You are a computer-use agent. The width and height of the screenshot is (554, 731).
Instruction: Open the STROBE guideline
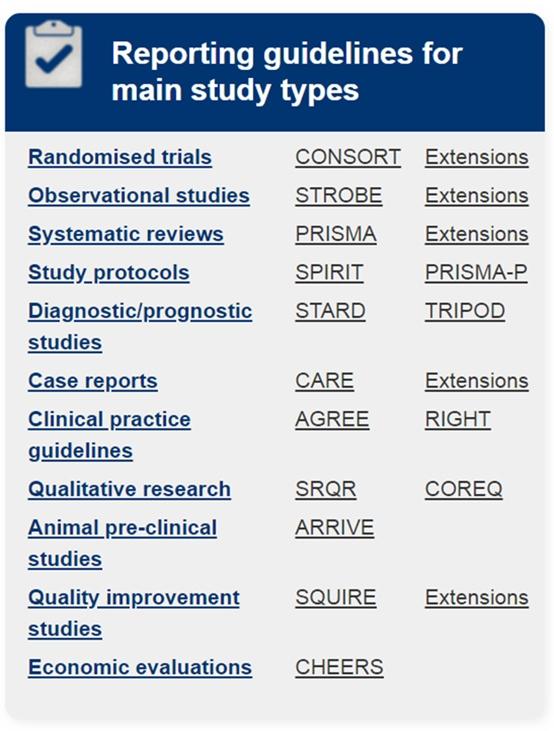pyautogui.click(x=339, y=196)
